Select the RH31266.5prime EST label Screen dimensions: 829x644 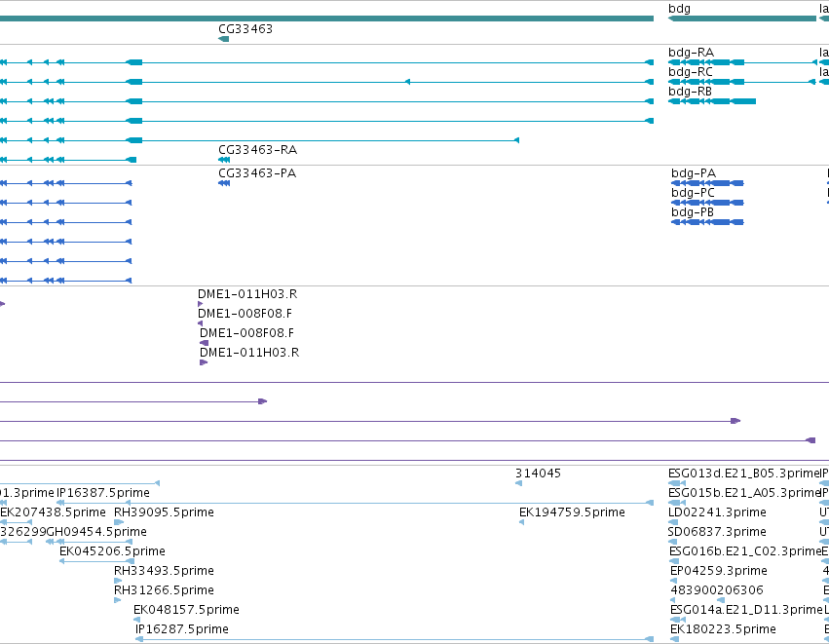coord(164,590)
